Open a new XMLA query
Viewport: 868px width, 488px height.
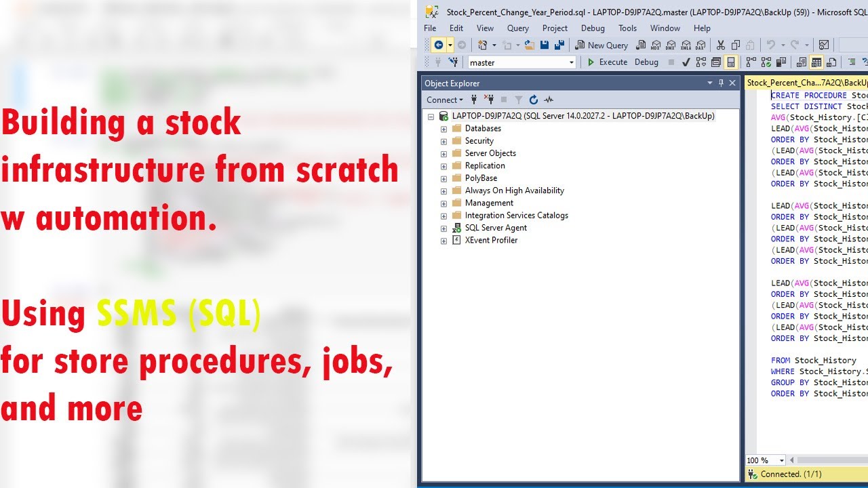pyautogui.click(x=686, y=45)
